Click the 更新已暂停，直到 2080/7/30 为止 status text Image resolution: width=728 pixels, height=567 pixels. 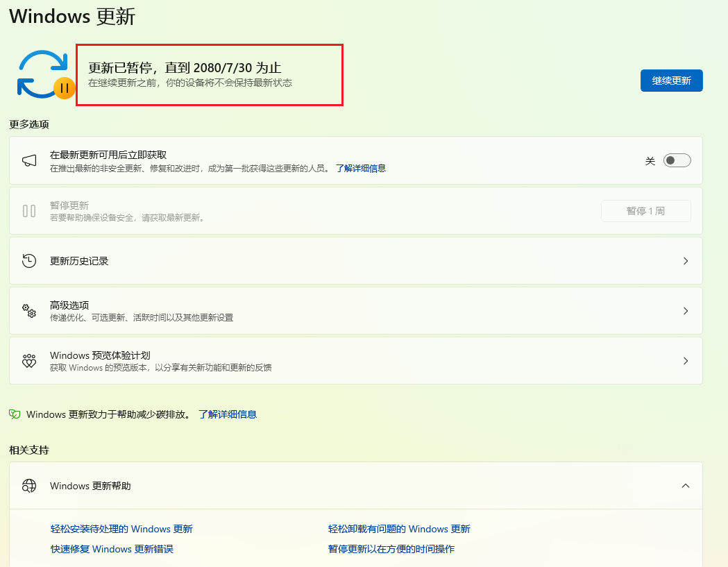(185, 68)
